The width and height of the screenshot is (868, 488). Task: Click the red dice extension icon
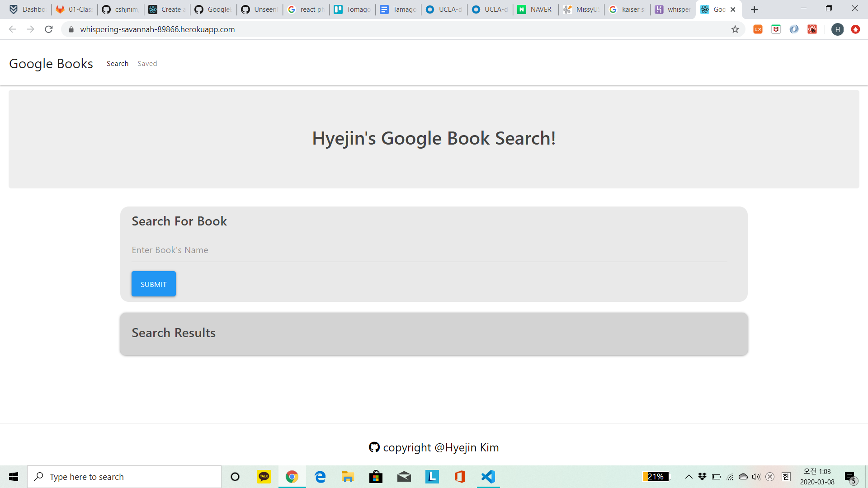point(812,29)
